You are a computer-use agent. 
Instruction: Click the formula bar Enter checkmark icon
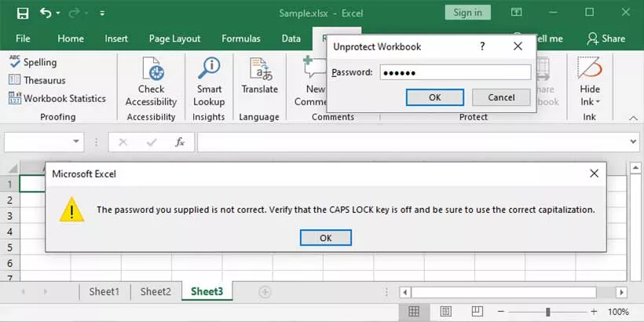point(152,142)
